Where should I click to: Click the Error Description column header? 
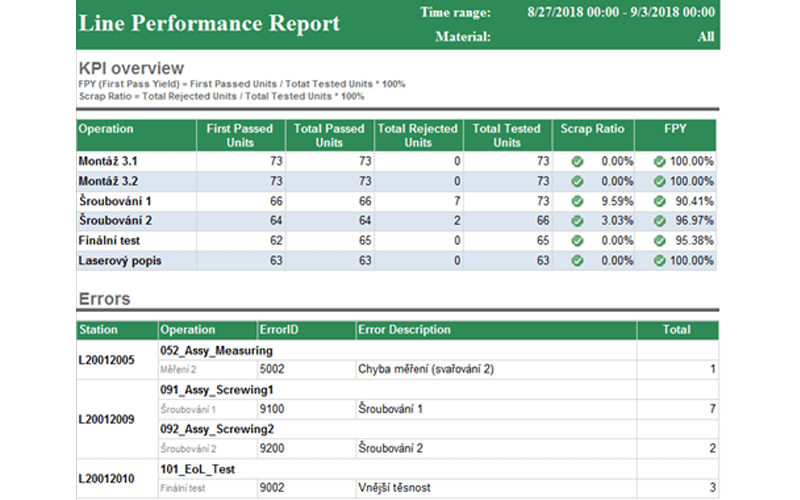[x=404, y=330]
